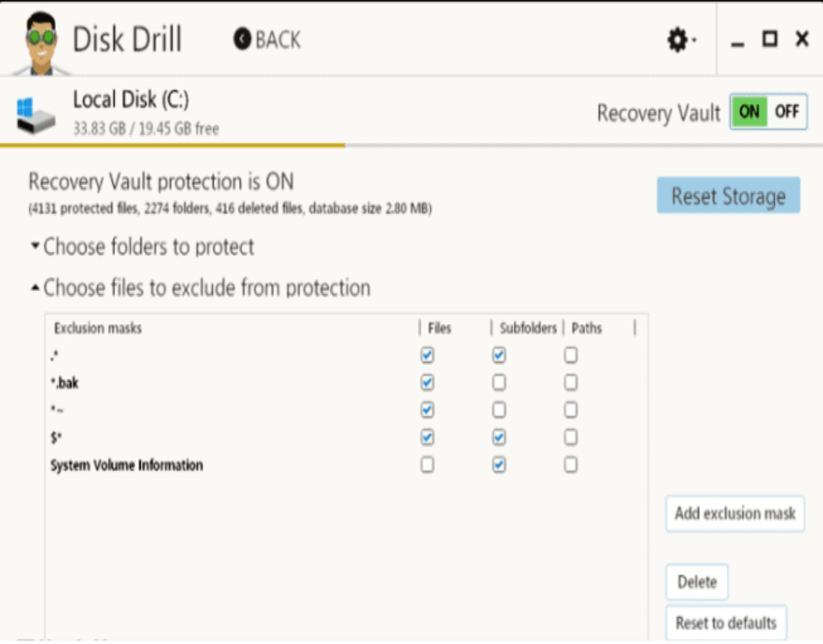
Task: Click the Files column header
Action: (x=440, y=328)
